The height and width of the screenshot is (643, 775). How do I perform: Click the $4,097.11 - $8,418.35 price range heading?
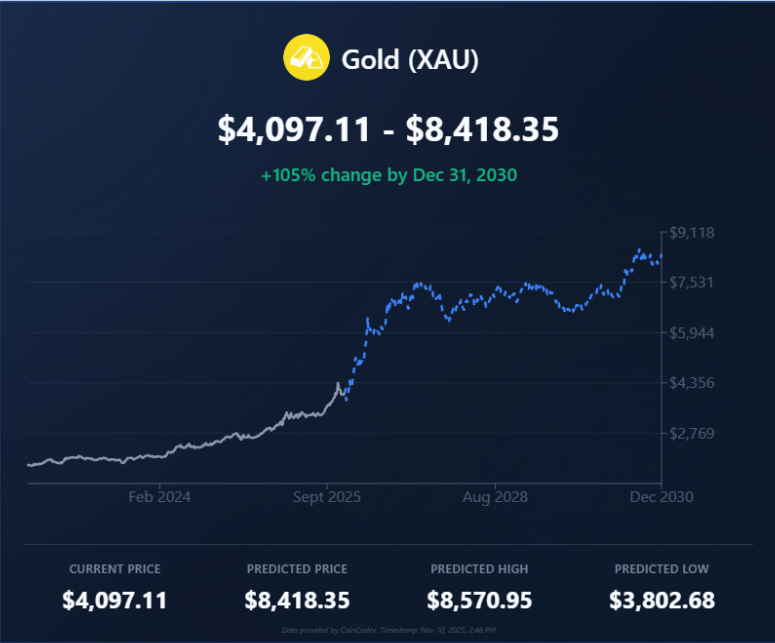pyautogui.click(x=388, y=130)
